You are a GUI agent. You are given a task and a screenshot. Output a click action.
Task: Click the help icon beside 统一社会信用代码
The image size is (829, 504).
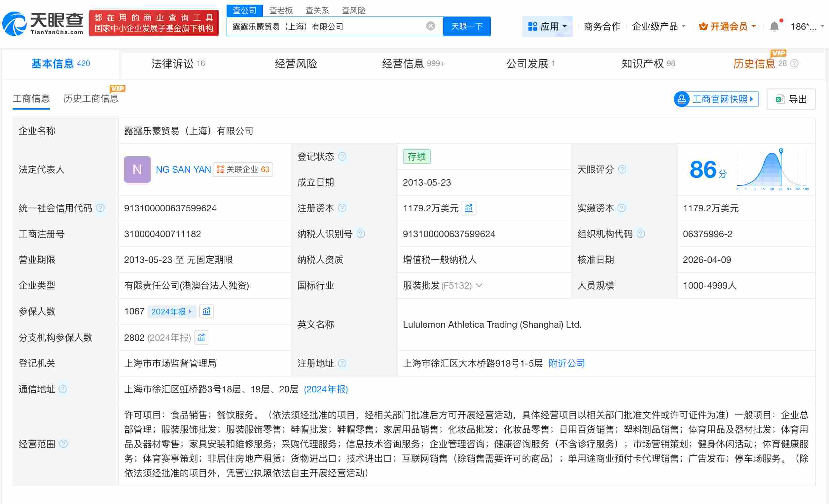(x=100, y=208)
